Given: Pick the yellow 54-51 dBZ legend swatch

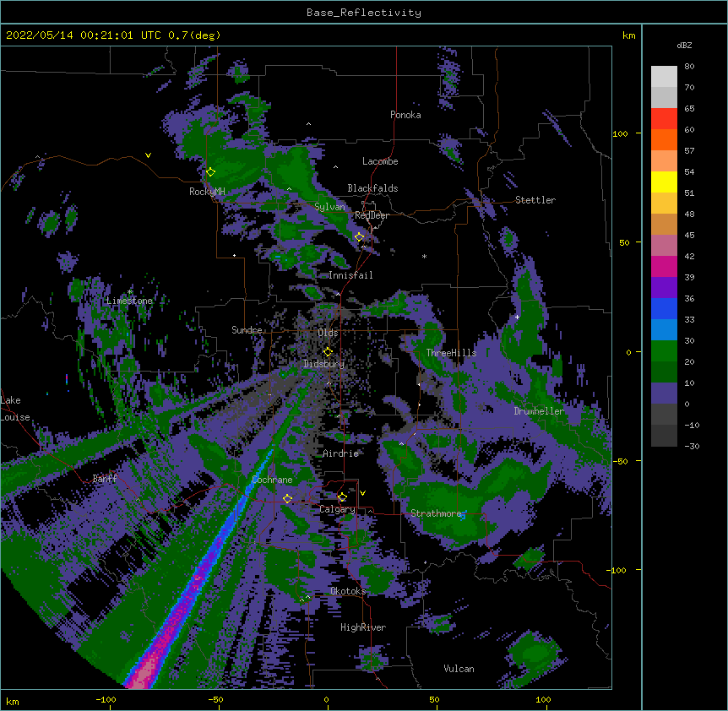Looking at the screenshot, I should tap(664, 182).
